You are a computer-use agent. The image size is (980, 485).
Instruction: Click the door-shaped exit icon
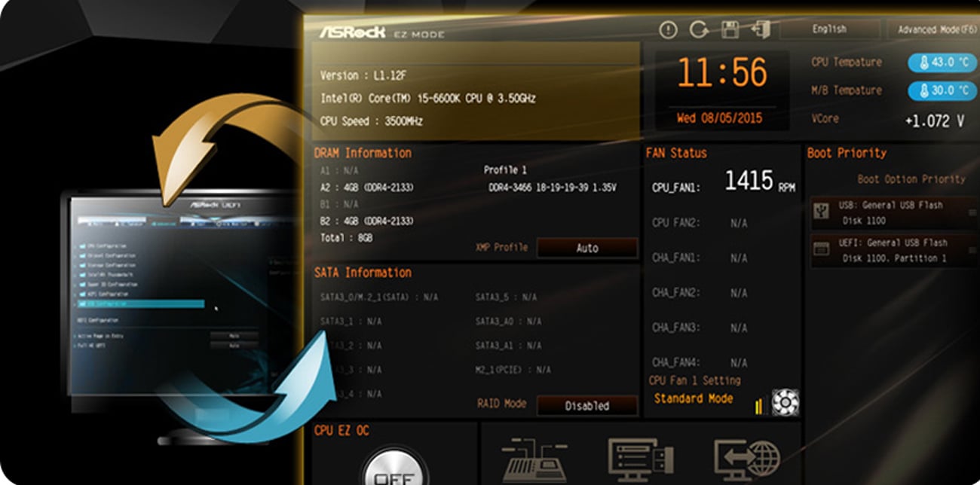point(761,30)
